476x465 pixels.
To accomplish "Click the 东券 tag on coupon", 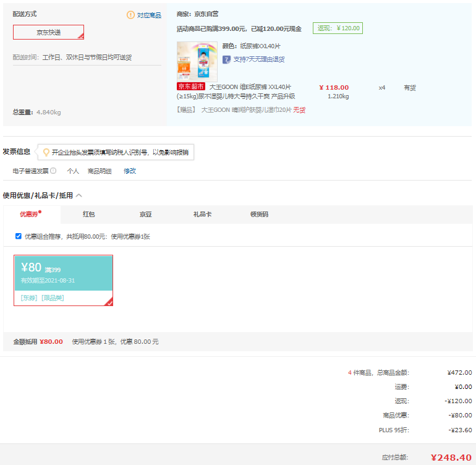I will (x=29, y=298).
